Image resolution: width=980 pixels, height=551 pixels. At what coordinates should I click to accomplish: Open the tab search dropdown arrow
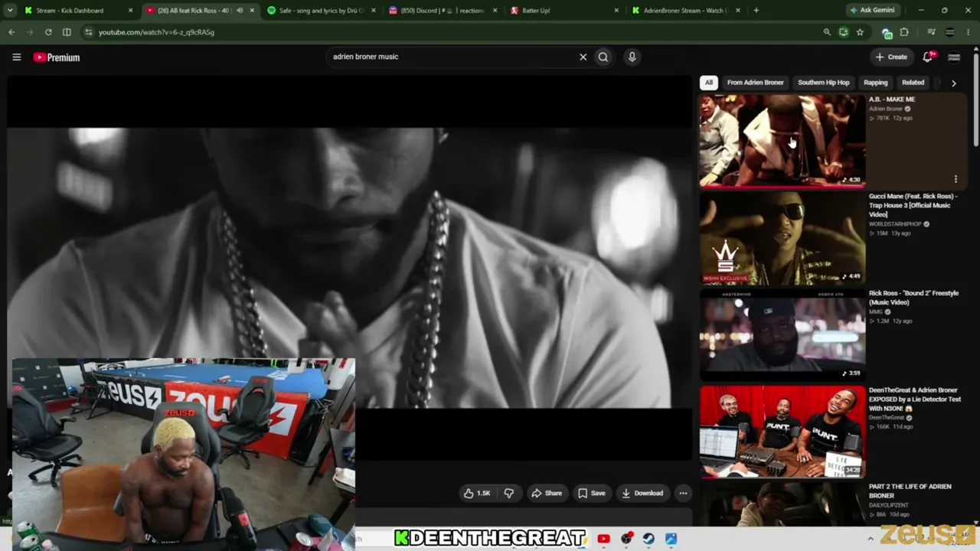(11, 11)
